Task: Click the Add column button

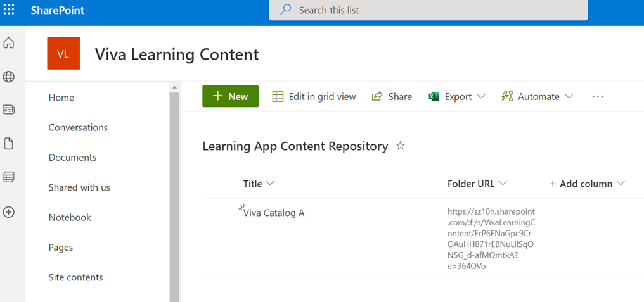Action: click(x=587, y=184)
